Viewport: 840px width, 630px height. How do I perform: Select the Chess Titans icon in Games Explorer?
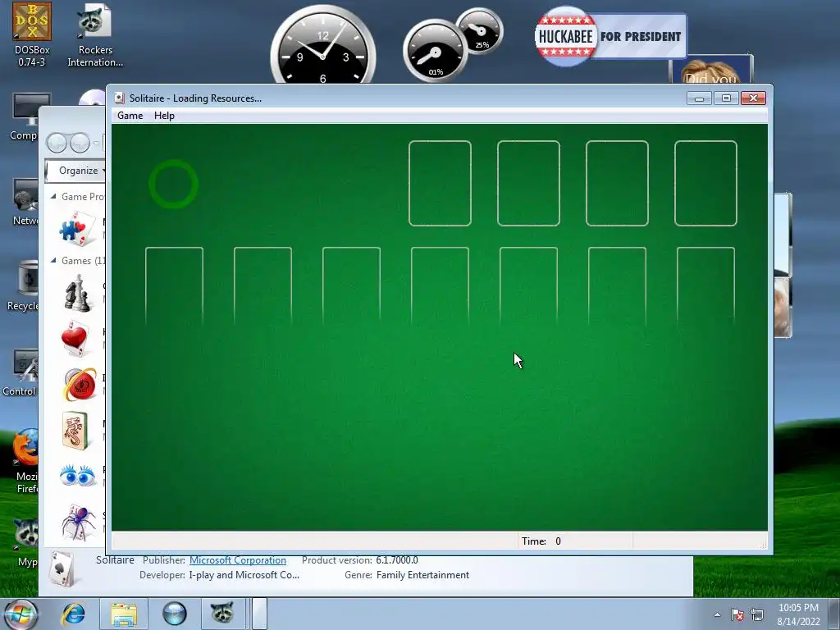point(78,293)
